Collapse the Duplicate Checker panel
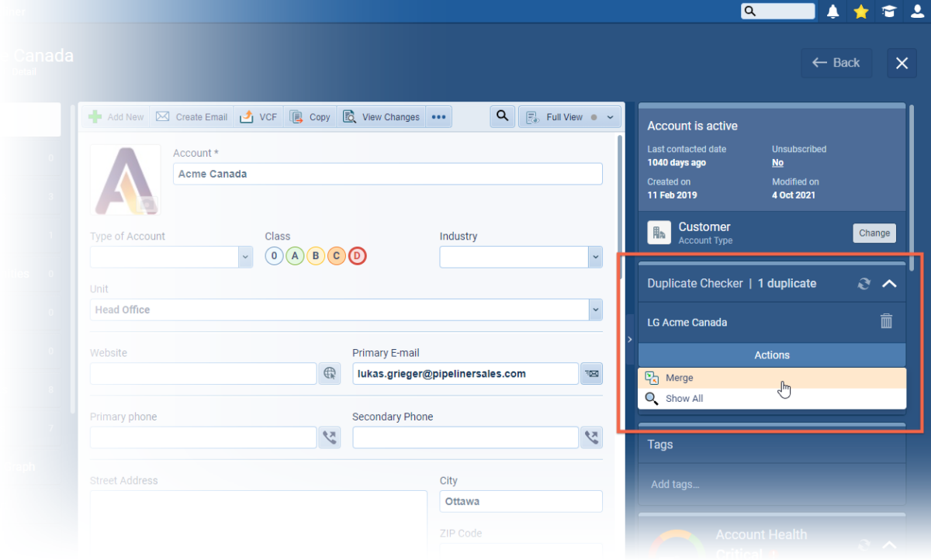 coord(889,284)
